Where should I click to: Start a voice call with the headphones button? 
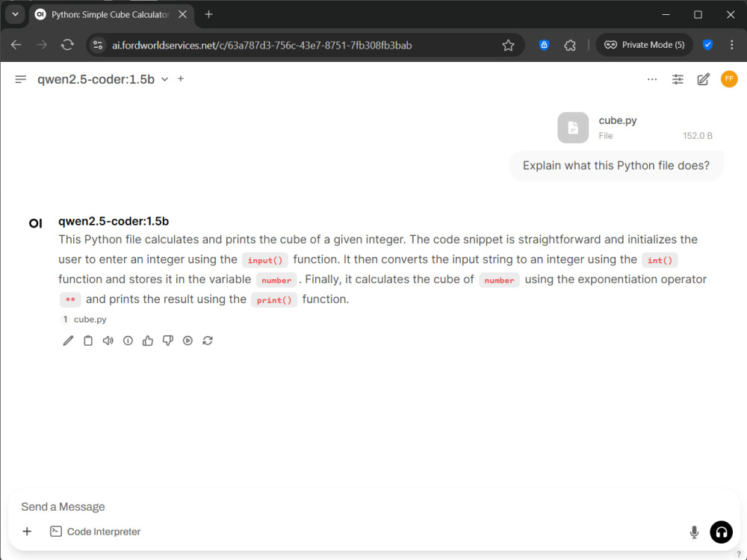[722, 532]
